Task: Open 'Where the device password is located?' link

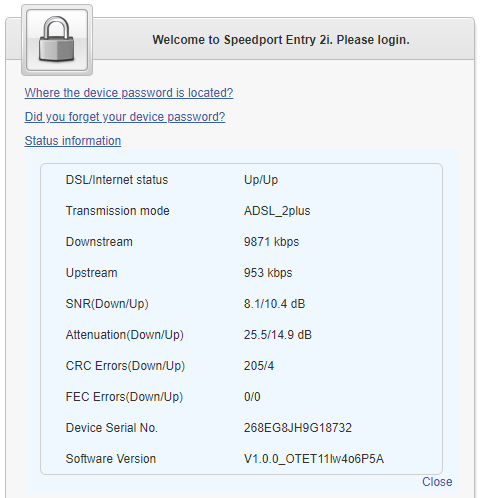Action: pyautogui.click(x=129, y=93)
